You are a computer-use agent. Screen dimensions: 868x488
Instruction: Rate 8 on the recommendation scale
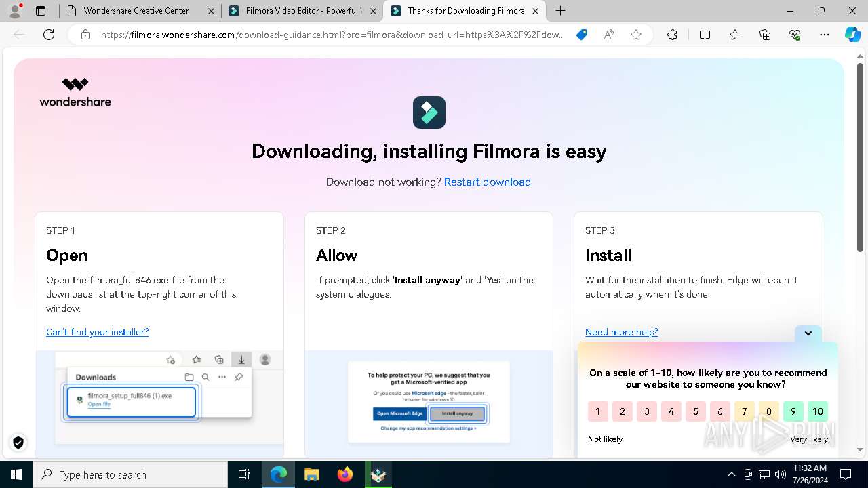769,411
